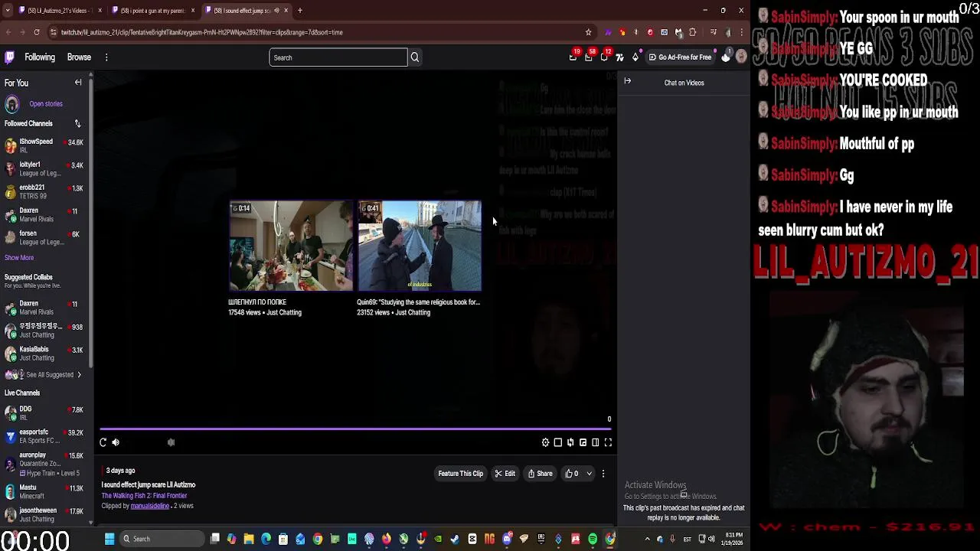The width and height of the screenshot is (980, 551).
Task: Open easportsfc live channel in sidebar
Action: pyautogui.click(x=44, y=436)
